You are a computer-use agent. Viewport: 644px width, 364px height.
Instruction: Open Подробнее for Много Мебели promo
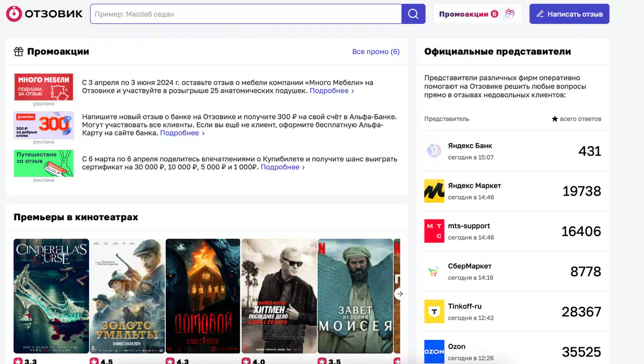332,91
